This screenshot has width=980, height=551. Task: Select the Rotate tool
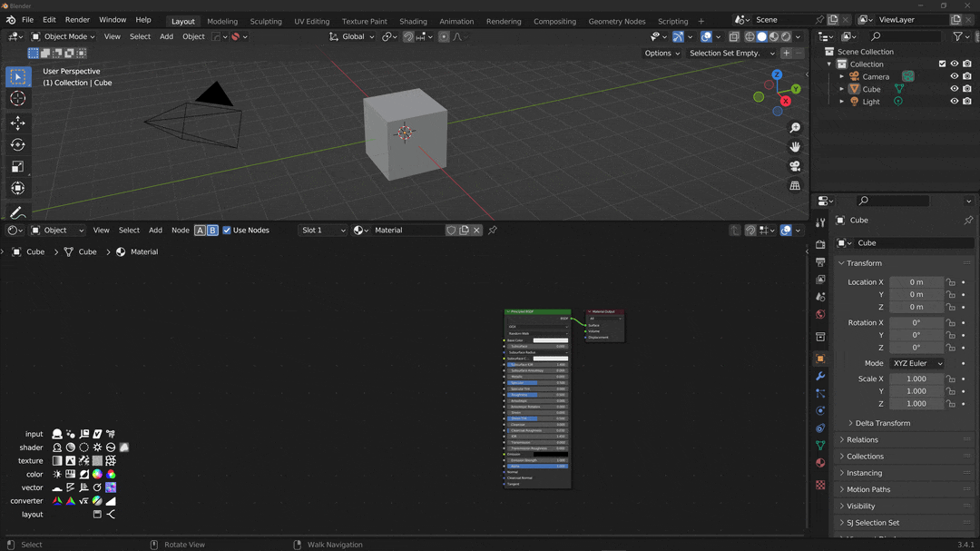click(17, 144)
